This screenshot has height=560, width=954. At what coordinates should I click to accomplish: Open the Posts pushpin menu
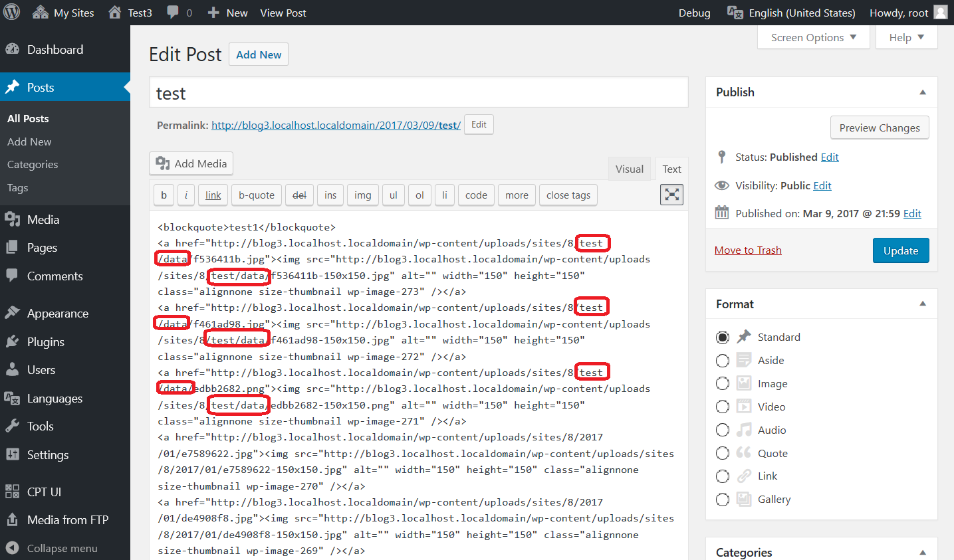pyautogui.click(x=65, y=87)
